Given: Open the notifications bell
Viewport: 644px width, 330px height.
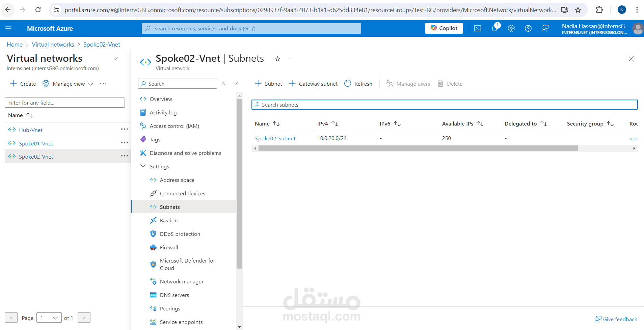Looking at the screenshot, I should tap(494, 29).
